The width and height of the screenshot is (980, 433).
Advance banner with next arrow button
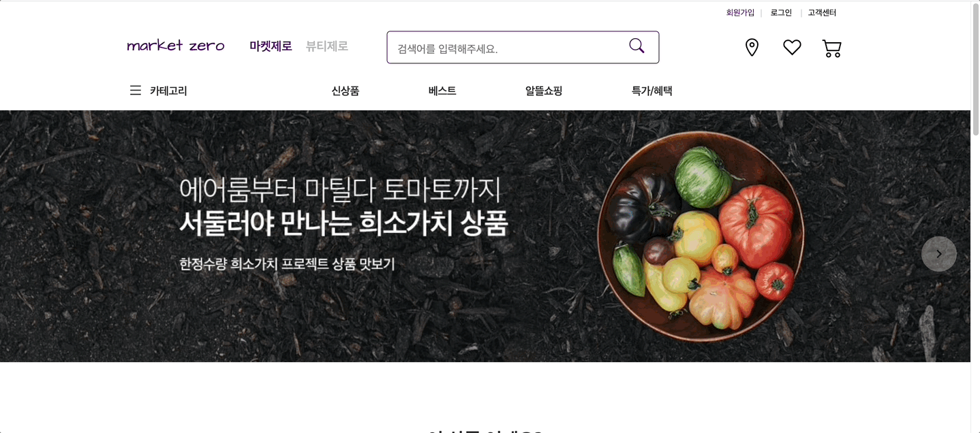(x=939, y=254)
